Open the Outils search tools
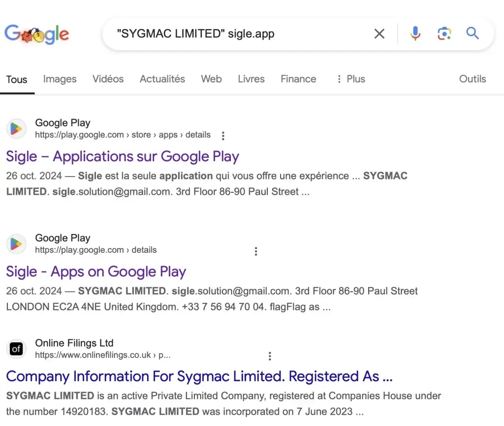Viewport: 504px width, 426px height. [x=472, y=79]
